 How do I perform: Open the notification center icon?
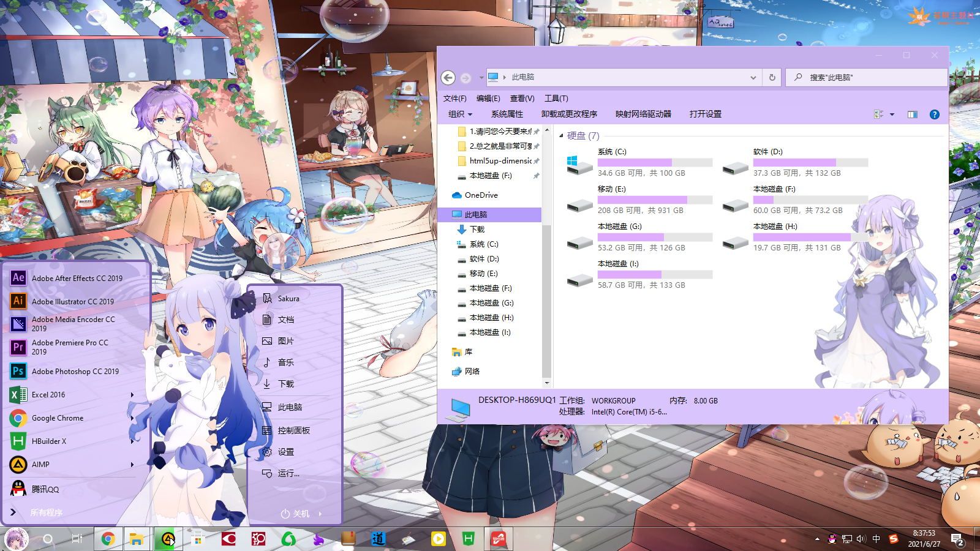[957, 539]
